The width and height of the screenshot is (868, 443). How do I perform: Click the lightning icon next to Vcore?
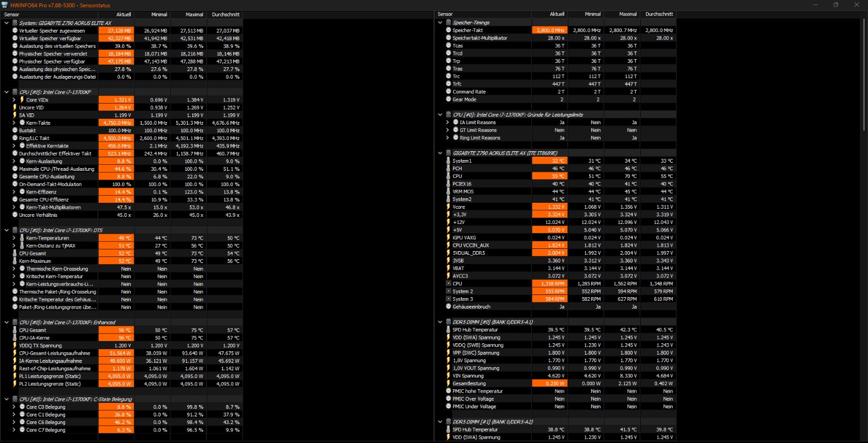449,207
